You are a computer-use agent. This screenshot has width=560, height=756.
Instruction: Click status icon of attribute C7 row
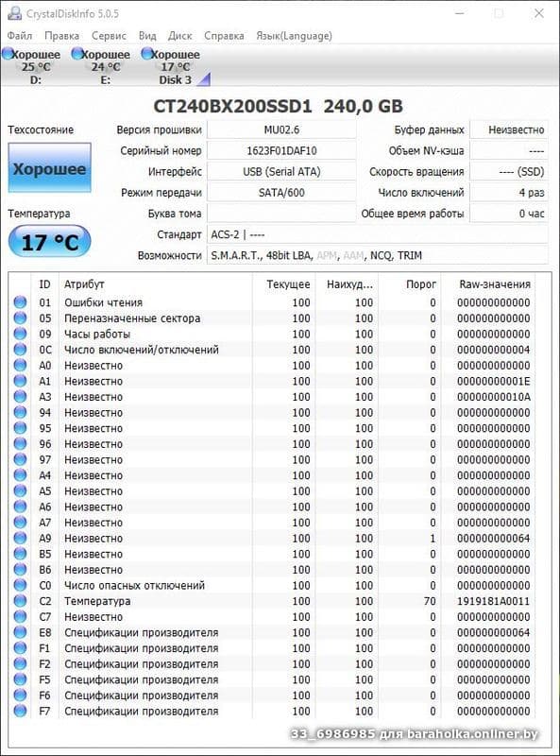(x=20, y=617)
